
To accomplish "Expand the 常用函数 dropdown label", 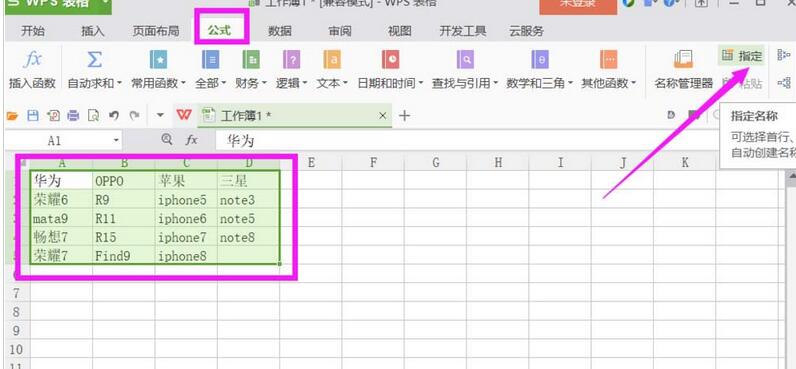I will [158, 83].
